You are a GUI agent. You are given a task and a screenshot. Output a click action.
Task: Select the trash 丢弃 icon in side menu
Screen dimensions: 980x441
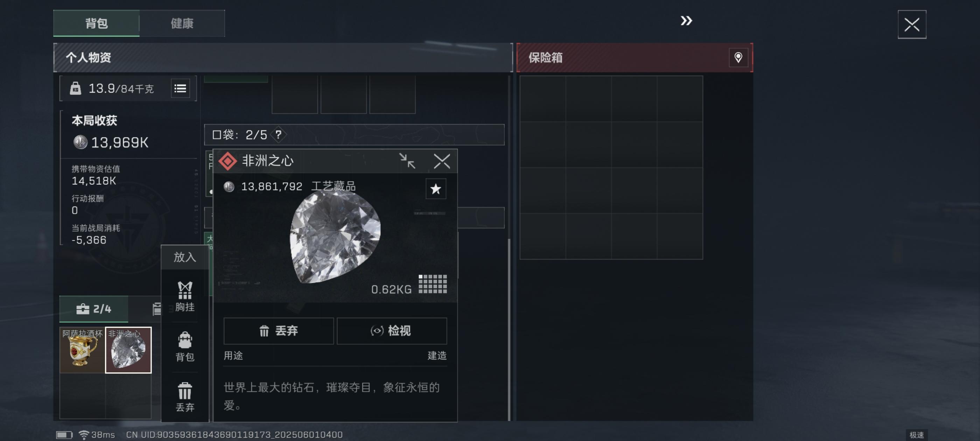point(185,397)
